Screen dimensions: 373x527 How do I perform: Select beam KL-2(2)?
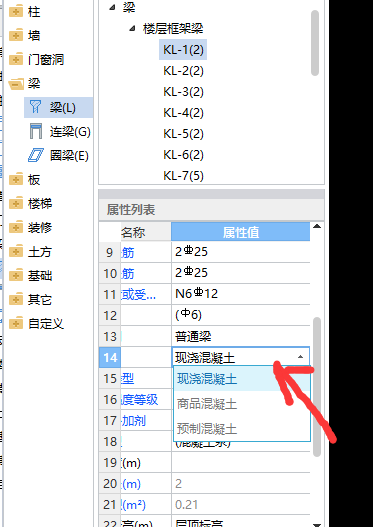(x=183, y=71)
